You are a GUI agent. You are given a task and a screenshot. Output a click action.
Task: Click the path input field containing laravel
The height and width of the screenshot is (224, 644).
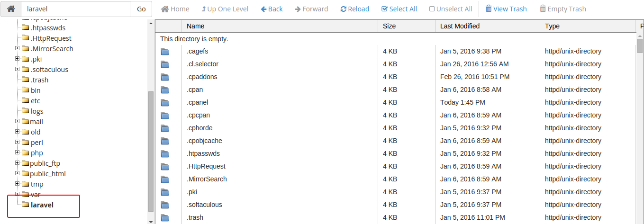76,9
